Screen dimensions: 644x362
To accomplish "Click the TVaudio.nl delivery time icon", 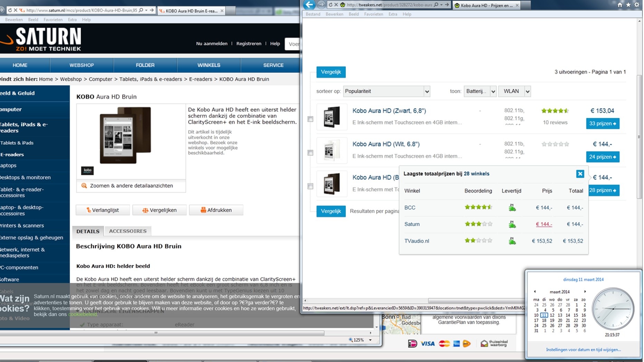I will pyautogui.click(x=512, y=241).
